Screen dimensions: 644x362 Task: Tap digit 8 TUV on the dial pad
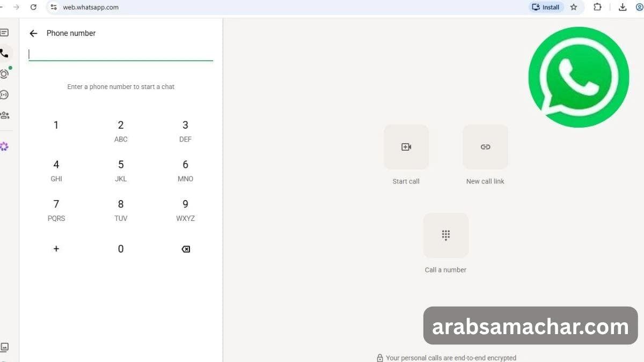pos(121,210)
